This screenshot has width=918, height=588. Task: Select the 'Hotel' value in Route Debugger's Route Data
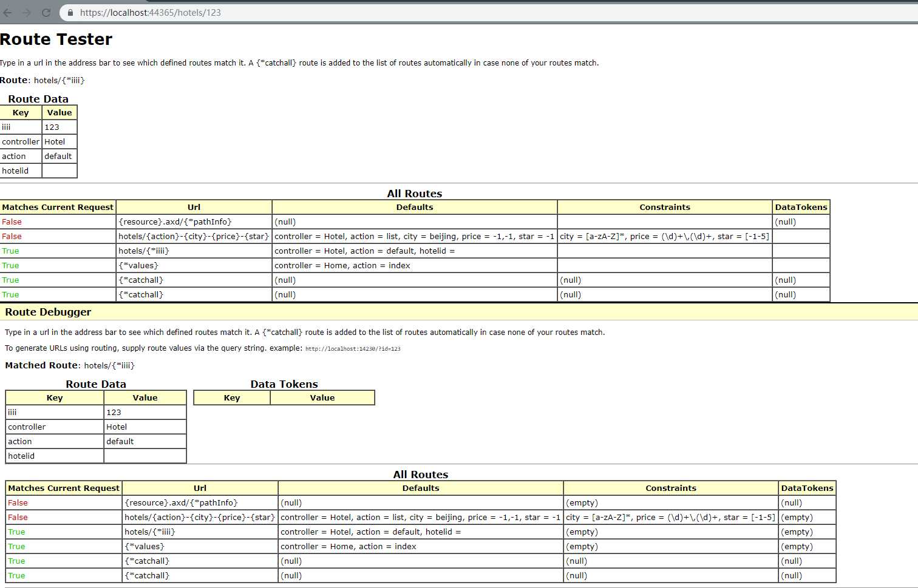[x=145, y=427]
